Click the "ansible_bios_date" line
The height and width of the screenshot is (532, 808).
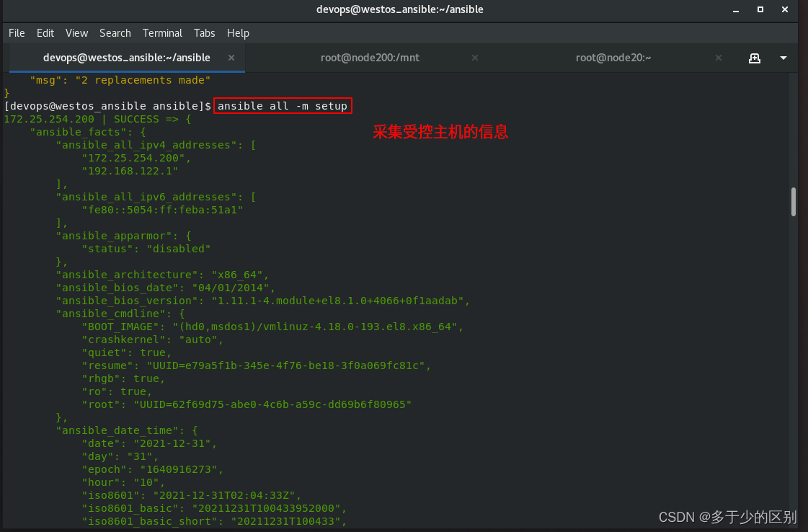coord(165,288)
